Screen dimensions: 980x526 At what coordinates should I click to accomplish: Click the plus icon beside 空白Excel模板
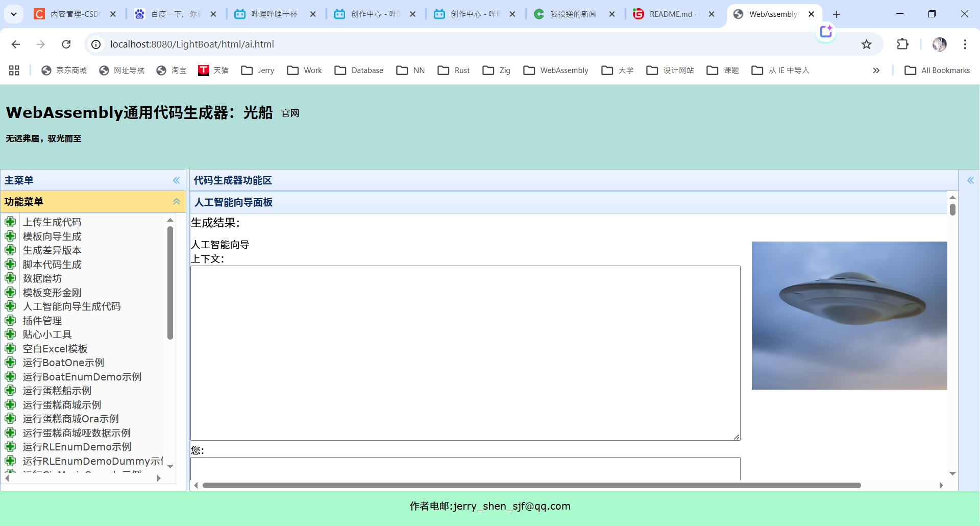(11, 348)
